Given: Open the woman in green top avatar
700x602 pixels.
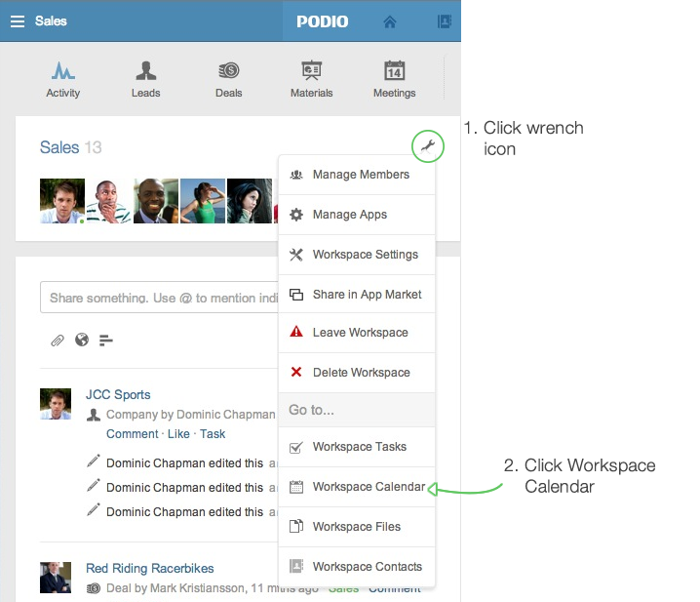Looking at the screenshot, I should (203, 201).
